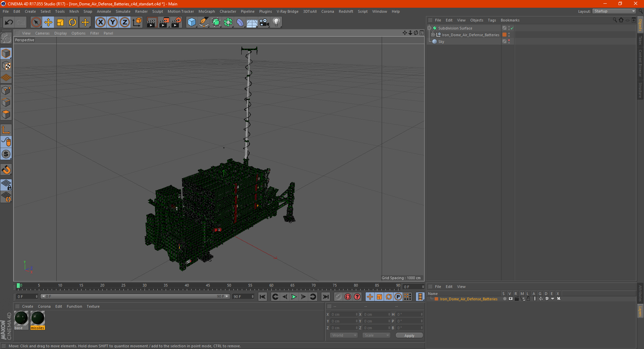644x349 pixels.
Task: Click the Undo arrow icon
Action: pos(9,22)
